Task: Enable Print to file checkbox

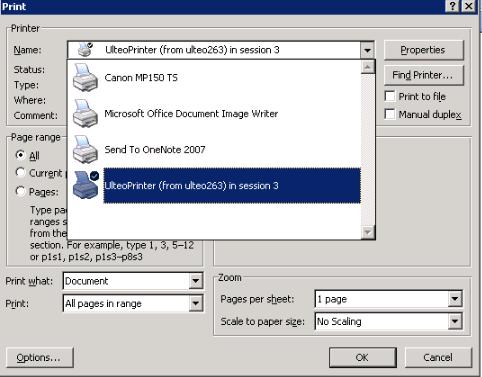Action: [x=390, y=96]
